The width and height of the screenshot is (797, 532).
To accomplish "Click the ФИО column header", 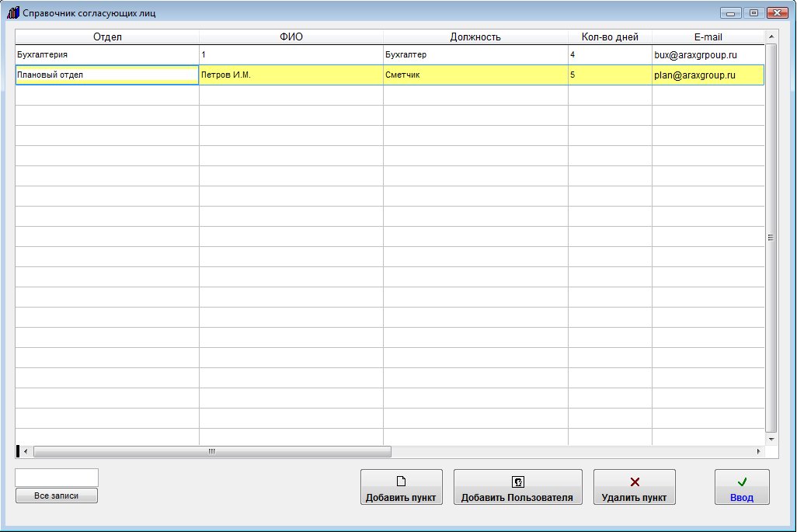I will (291, 37).
